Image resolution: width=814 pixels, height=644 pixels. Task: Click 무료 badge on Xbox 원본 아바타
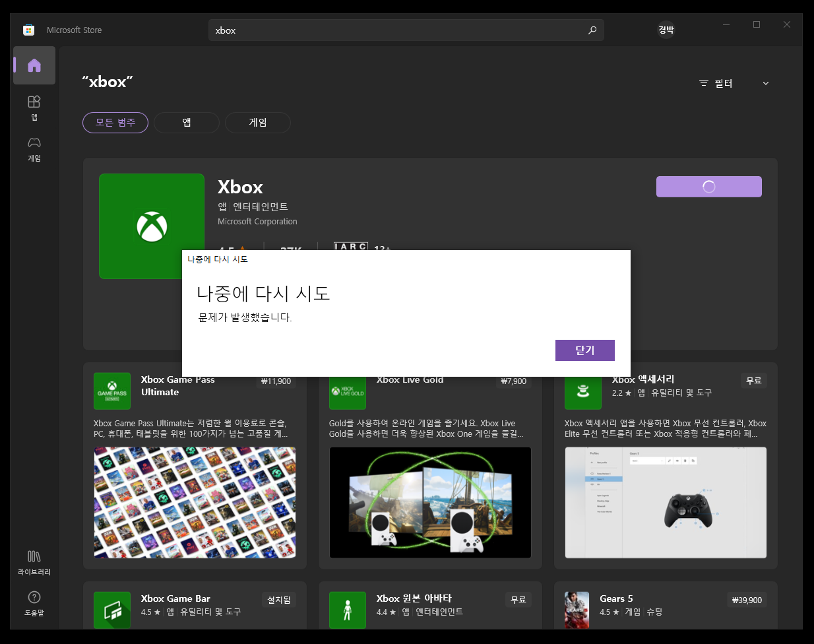click(518, 600)
